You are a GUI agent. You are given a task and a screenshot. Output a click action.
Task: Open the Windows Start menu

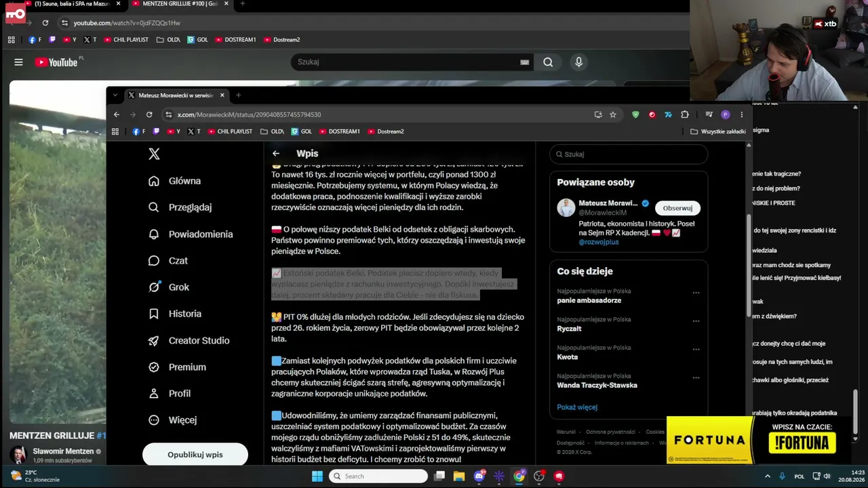click(x=317, y=476)
